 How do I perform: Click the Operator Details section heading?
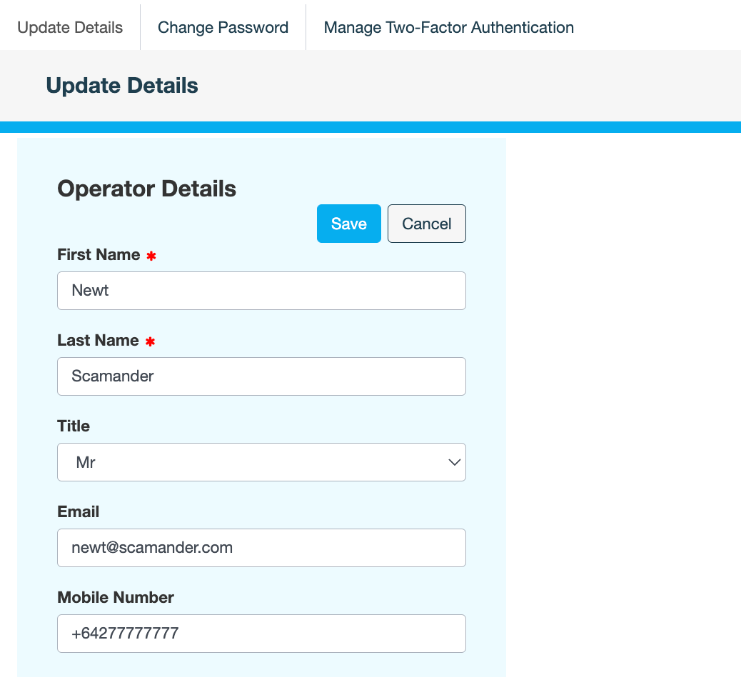coord(146,189)
